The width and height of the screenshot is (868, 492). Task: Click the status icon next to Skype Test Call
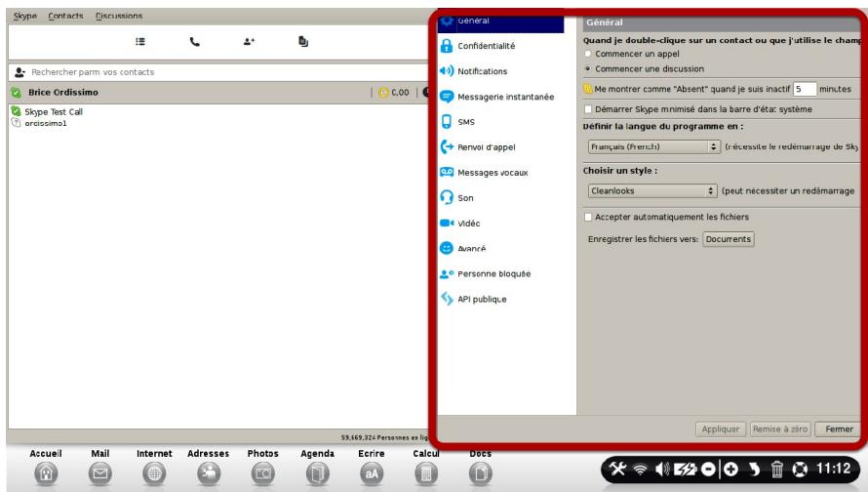16,111
